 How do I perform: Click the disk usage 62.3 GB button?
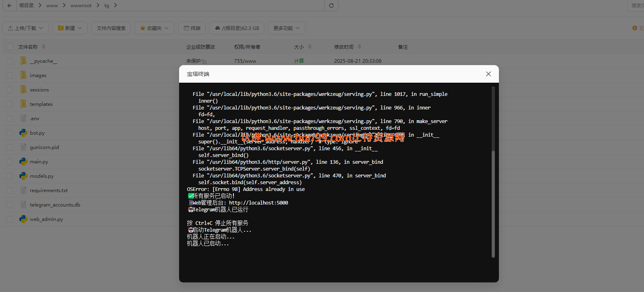[x=237, y=28]
